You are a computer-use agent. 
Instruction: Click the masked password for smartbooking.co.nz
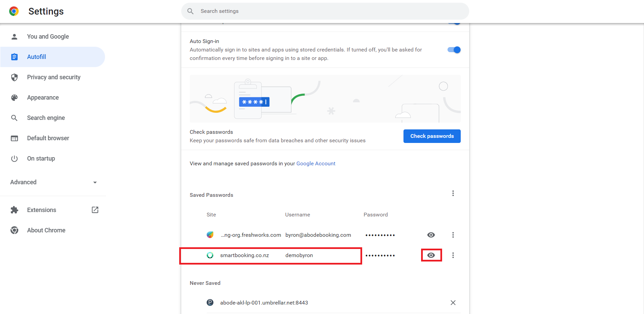380,255
